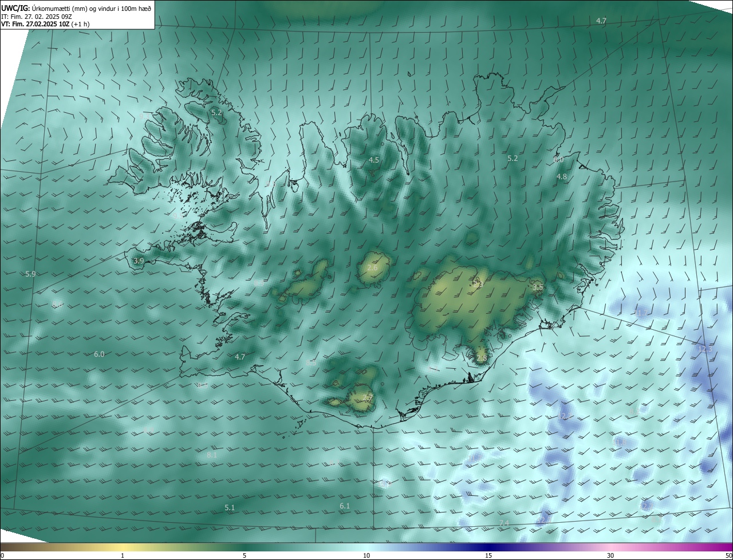This screenshot has width=733, height=560.
Task: Click the 4.5 value label in northern Iceland
Action: click(x=374, y=160)
